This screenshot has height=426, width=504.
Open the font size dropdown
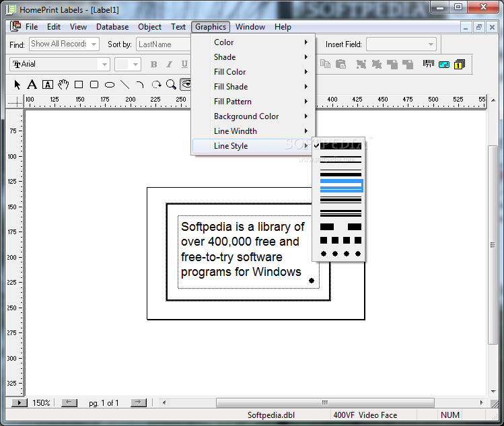pos(135,65)
